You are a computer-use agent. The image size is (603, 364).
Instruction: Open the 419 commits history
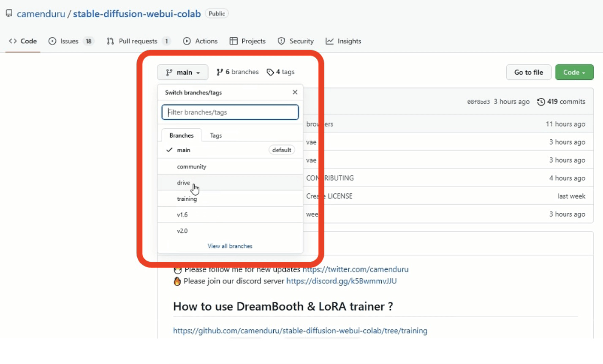561,102
